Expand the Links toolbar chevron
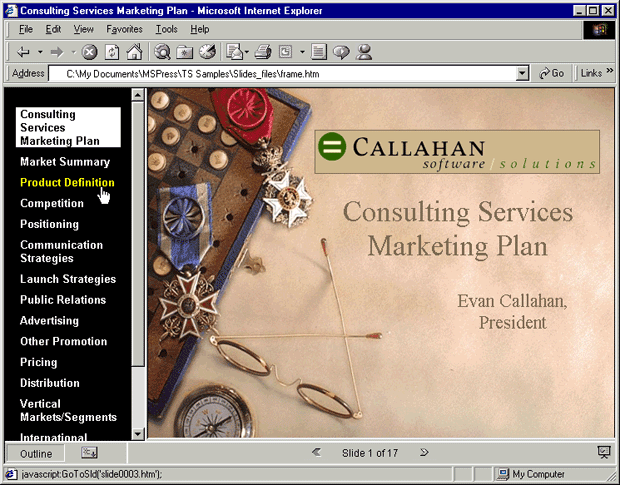 click(x=610, y=73)
